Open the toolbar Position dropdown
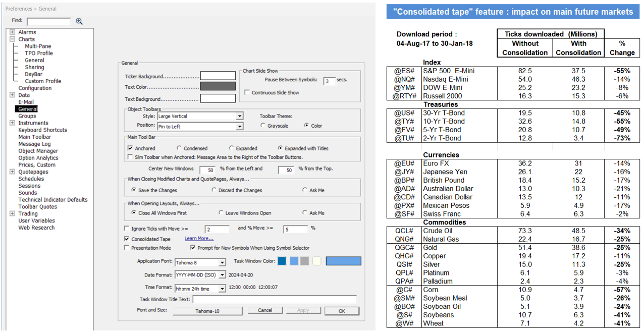Viewport: 644px width, 334px height. click(x=240, y=127)
